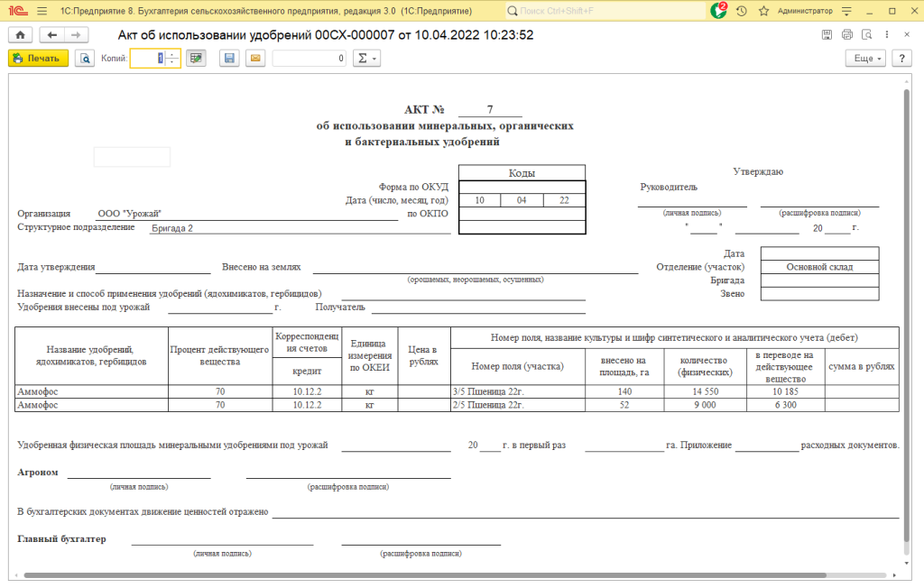Toggle the edit mode button next to copies
Screen dimensions: 924x588
tap(196, 59)
